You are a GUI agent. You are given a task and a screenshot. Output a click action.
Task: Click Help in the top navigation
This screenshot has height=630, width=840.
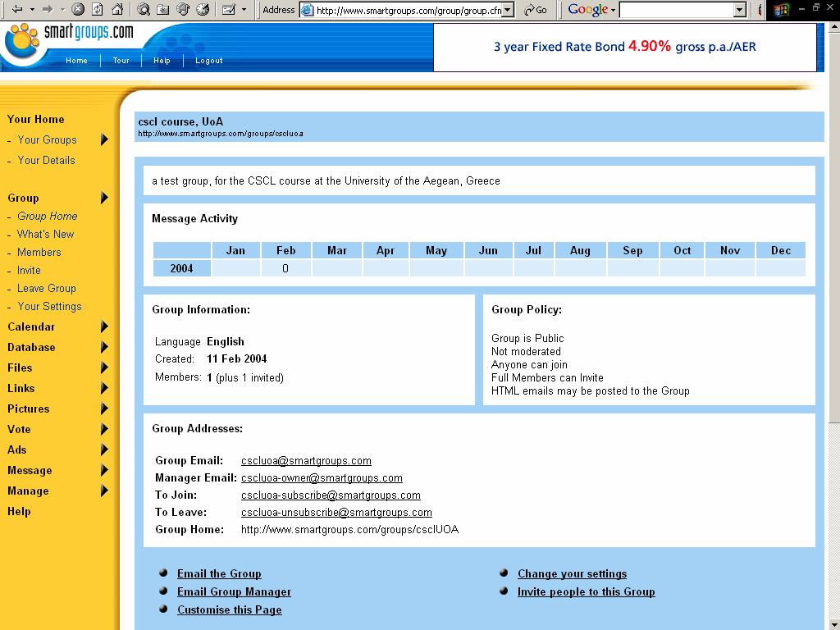point(162,61)
